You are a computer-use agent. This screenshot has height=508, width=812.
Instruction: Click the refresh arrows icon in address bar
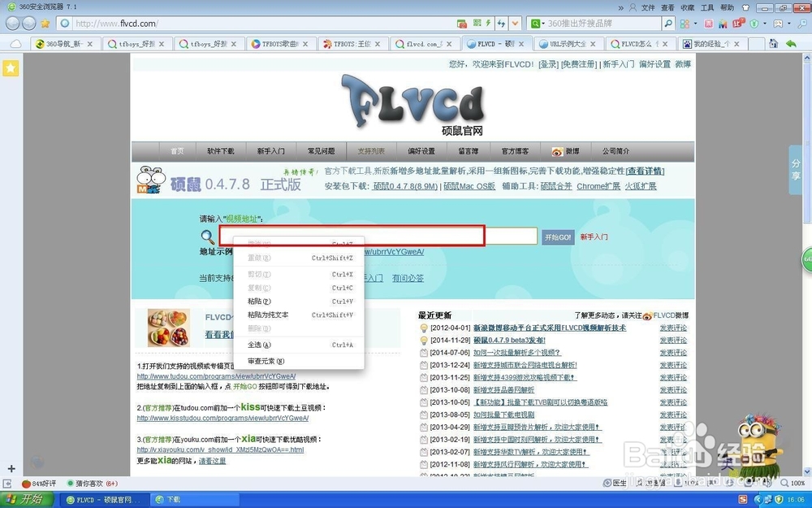501,24
